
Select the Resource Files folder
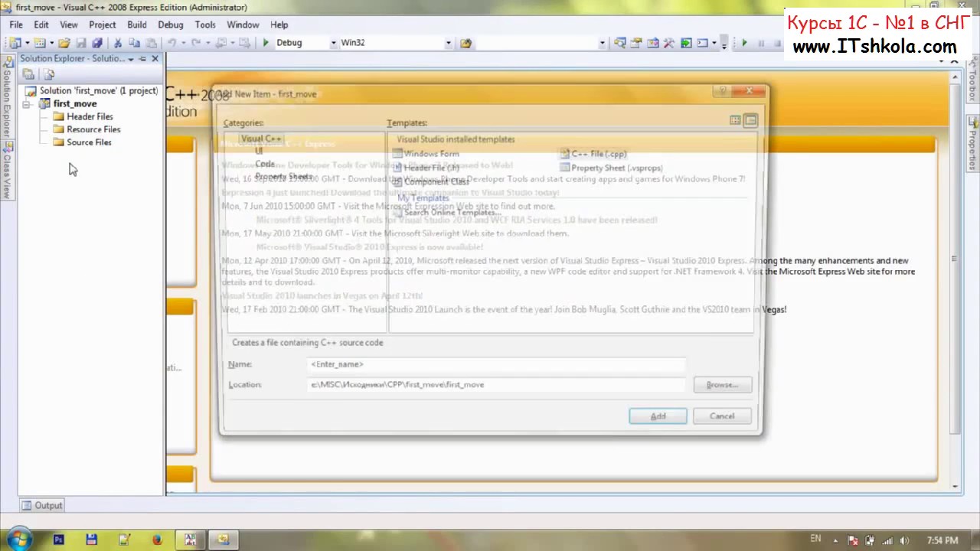87,129
